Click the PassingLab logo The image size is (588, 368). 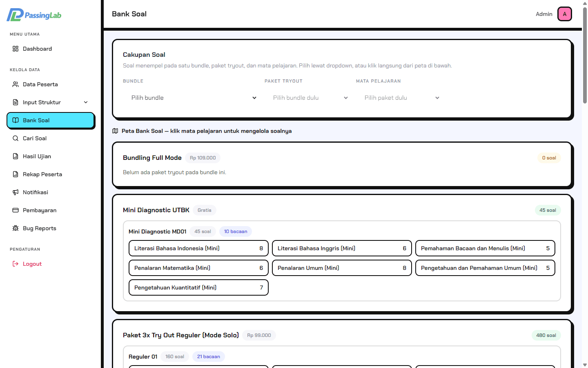click(x=34, y=15)
